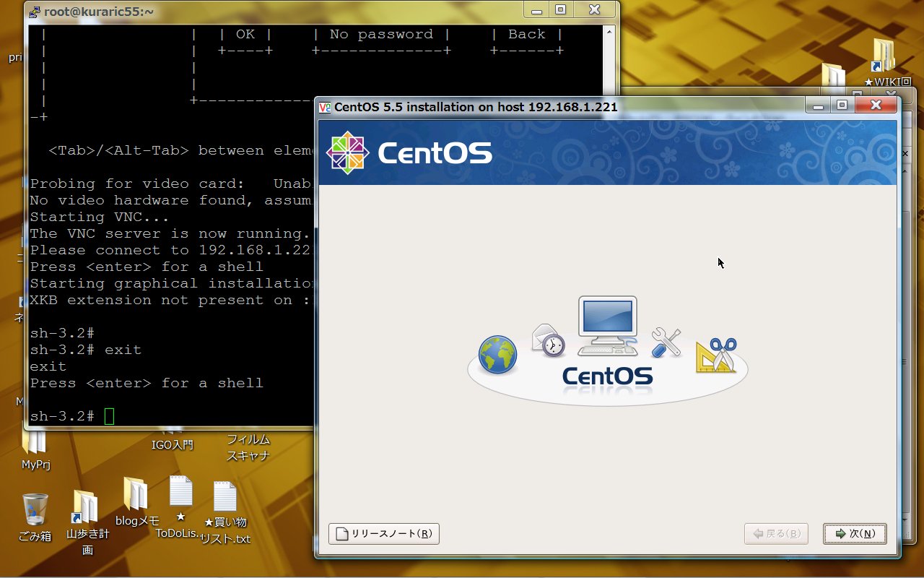Click 'OK' option in terminal text dialog
This screenshot has height=578, width=924.
click(x=245, y=34)
